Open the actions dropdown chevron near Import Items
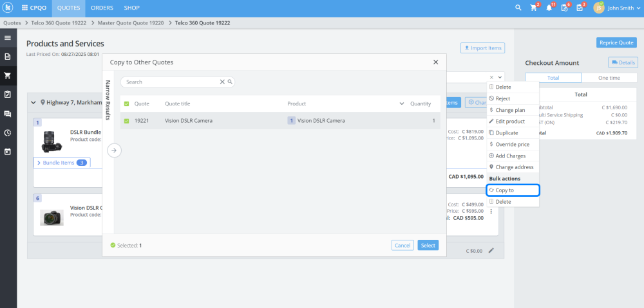This screenshot has height=308, width=644. (x=500, y=78)
